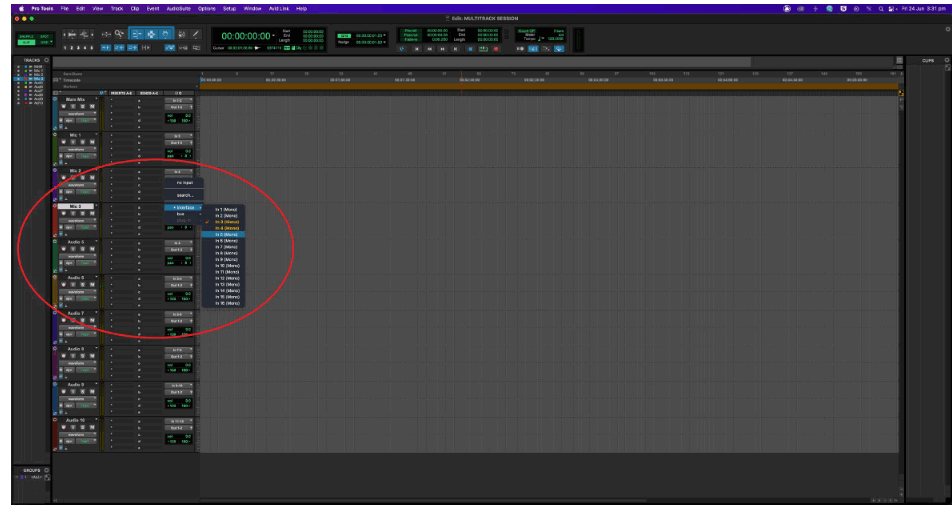Open the main counter format dropdown

(274, 36)
